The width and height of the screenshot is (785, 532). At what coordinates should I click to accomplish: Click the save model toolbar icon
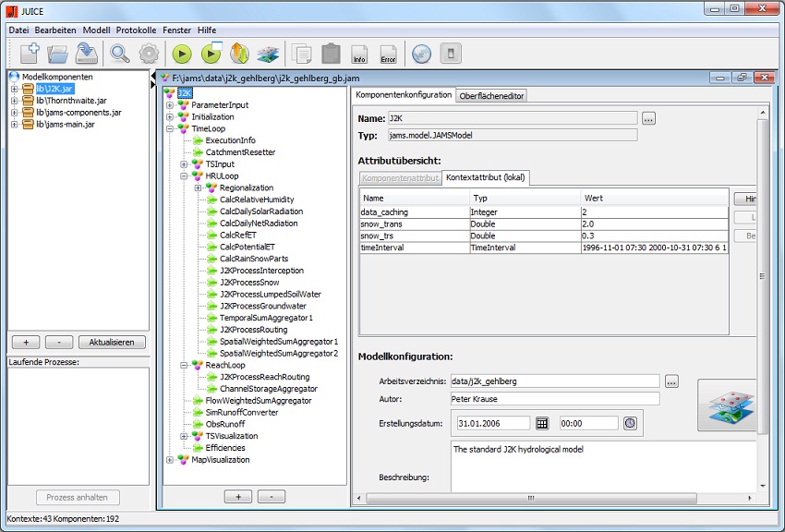(87, 54)
